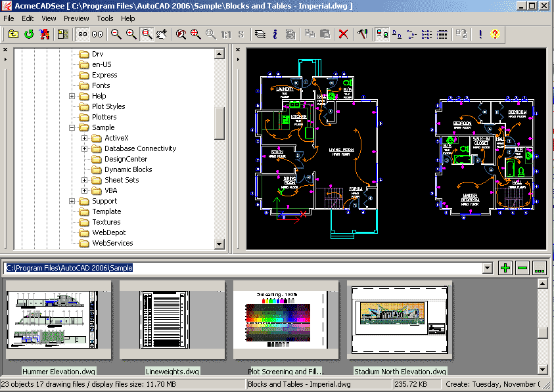This screenshot has height=392, width=554.
Task: Open the folder path dropdown arrow
Action: pyautogui.click(x=488, y=268)
